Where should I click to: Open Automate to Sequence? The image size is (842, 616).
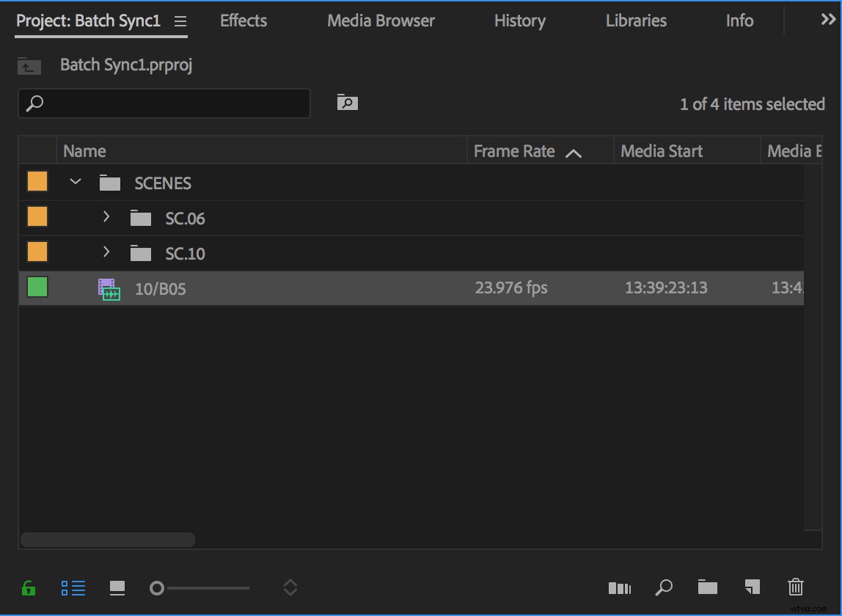pos(620,587)
